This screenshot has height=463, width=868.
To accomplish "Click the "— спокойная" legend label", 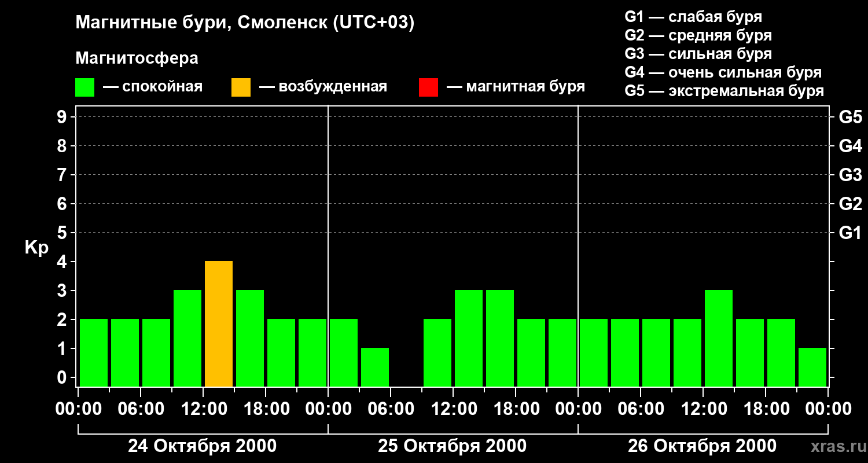I will (153, 87).
